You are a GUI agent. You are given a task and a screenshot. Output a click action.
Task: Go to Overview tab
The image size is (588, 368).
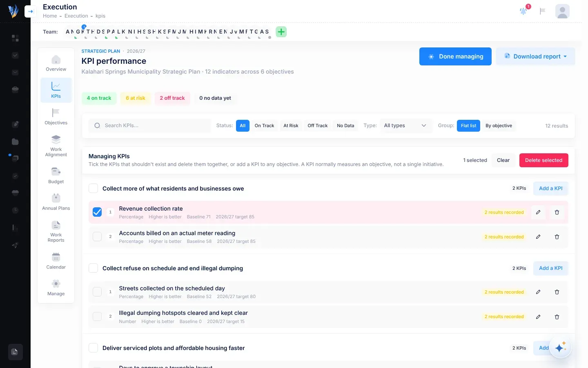pos(56,63)
